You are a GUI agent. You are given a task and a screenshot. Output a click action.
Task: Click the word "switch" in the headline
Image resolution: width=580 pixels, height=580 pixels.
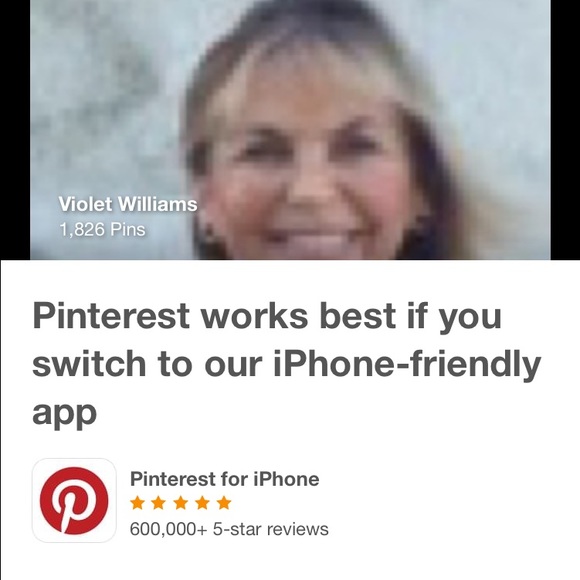(89, 364)
